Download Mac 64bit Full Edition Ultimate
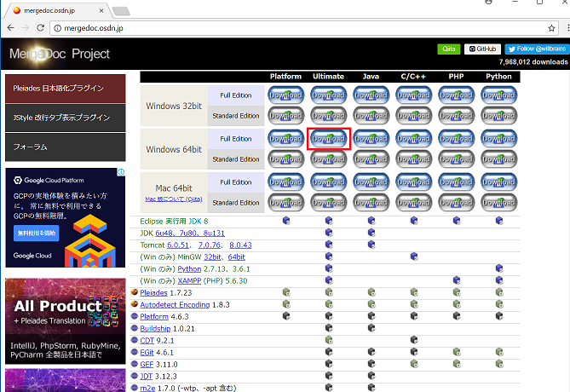 328,182
